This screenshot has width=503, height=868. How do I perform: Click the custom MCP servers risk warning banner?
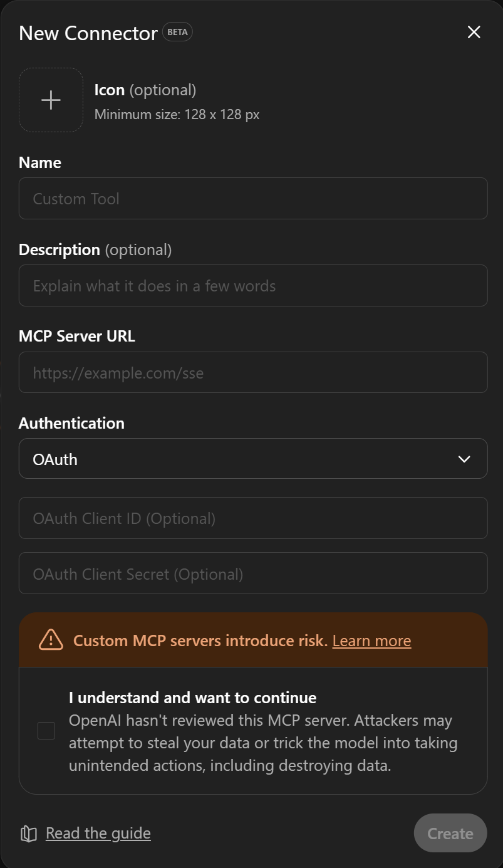(x=253, y=640)
